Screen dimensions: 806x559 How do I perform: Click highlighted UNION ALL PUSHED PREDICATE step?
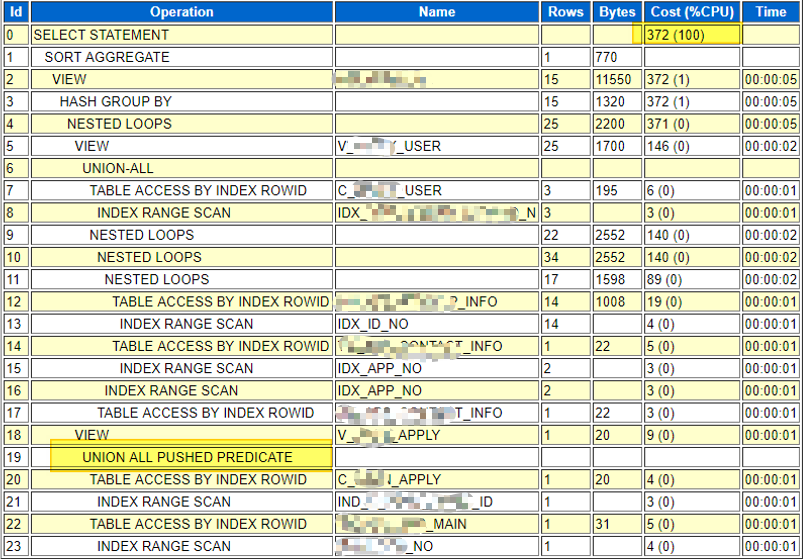pos(187,457)
